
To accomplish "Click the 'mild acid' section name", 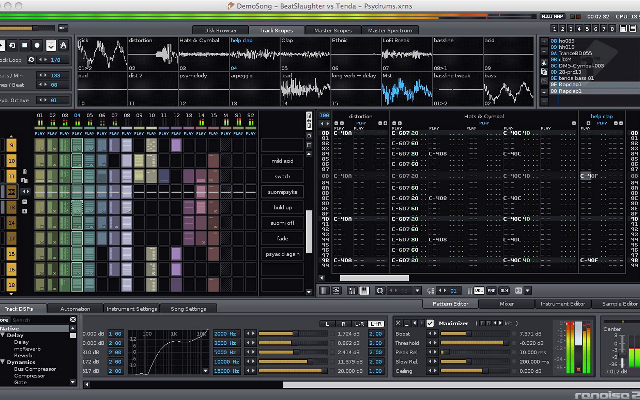I will point(282,161).
